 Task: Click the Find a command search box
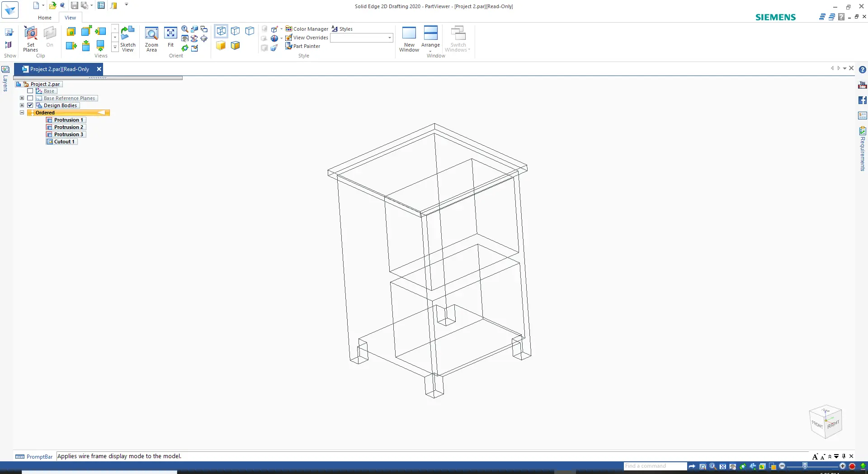pos(654,466)
